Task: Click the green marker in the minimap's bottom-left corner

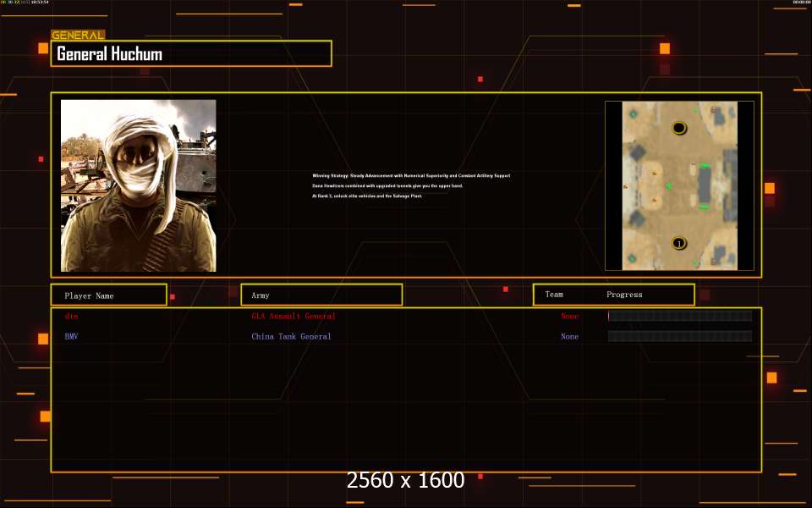Action: (x=632, y=258)
